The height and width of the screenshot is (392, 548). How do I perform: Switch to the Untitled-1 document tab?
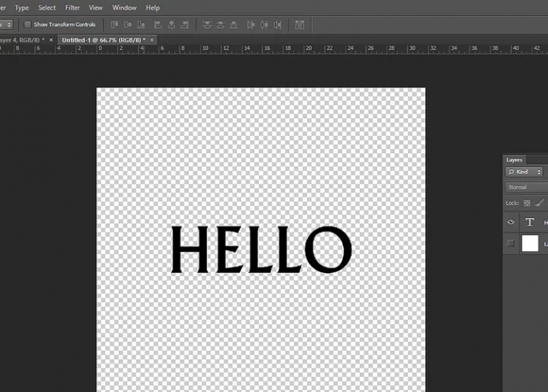coord(102,39)
